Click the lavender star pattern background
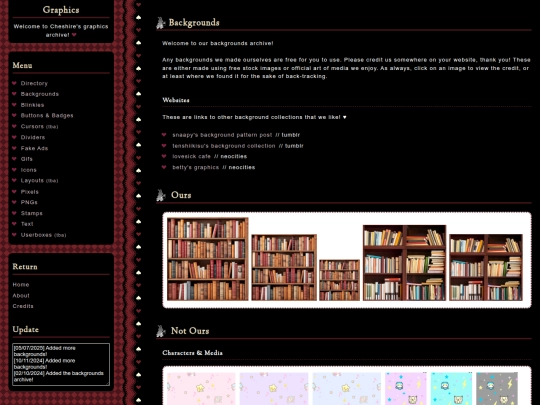The image size is (540, 405). 274,388
